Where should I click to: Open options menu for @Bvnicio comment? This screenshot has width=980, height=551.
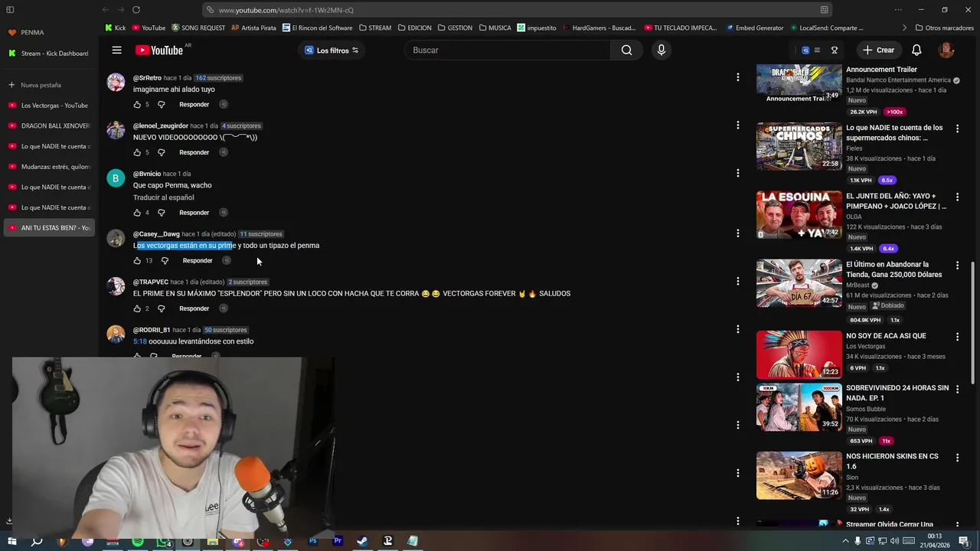(x=737, y=173)
